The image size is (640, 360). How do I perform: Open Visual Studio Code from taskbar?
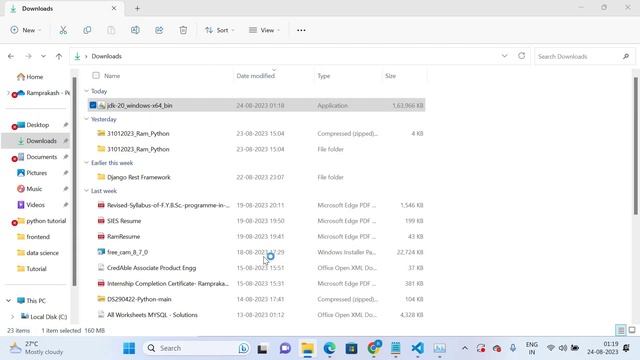418,348
